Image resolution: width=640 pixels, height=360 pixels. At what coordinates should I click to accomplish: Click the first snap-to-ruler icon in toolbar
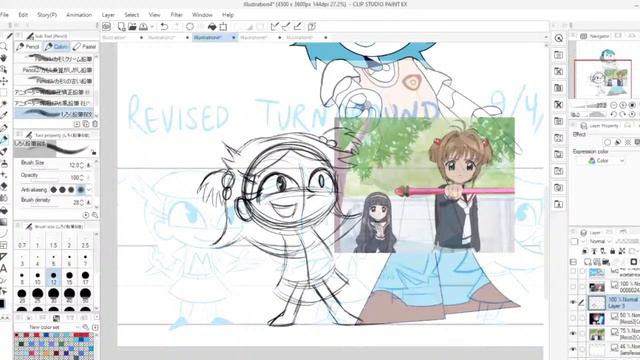pos(275,27)
